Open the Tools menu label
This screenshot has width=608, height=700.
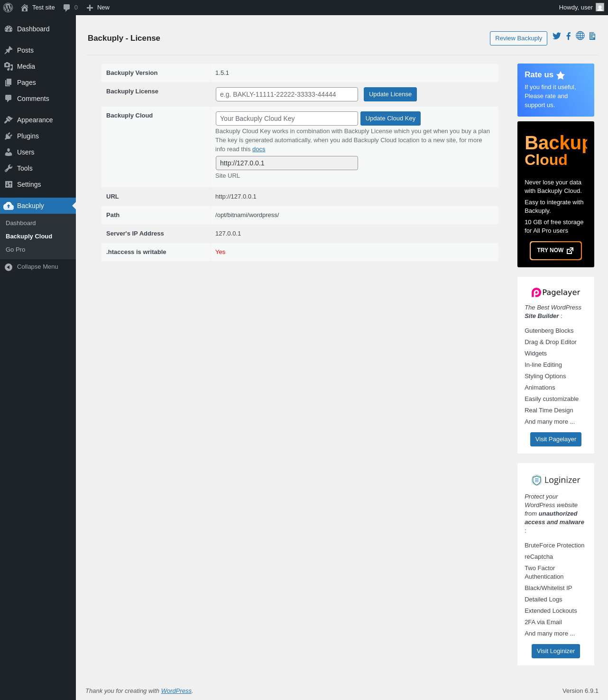pos(25,168)
